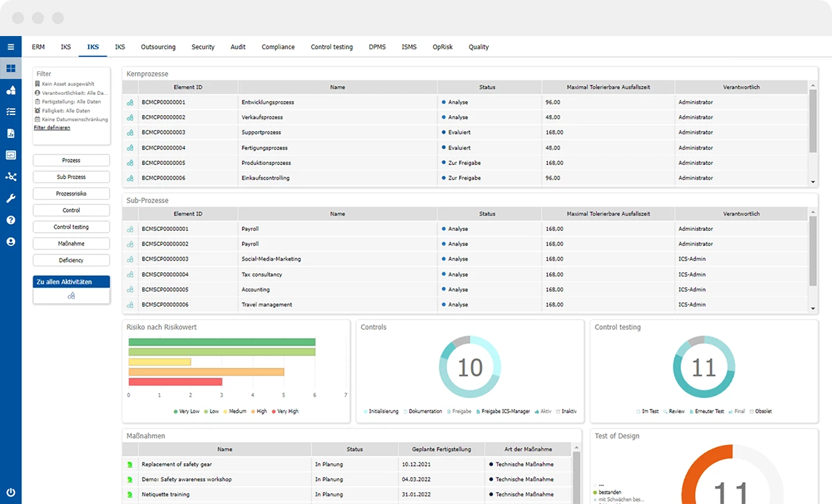Screen dimensions: 832x504
Task: Open the shapes/assets icon in the sidebar
Action: coord(10,90)
